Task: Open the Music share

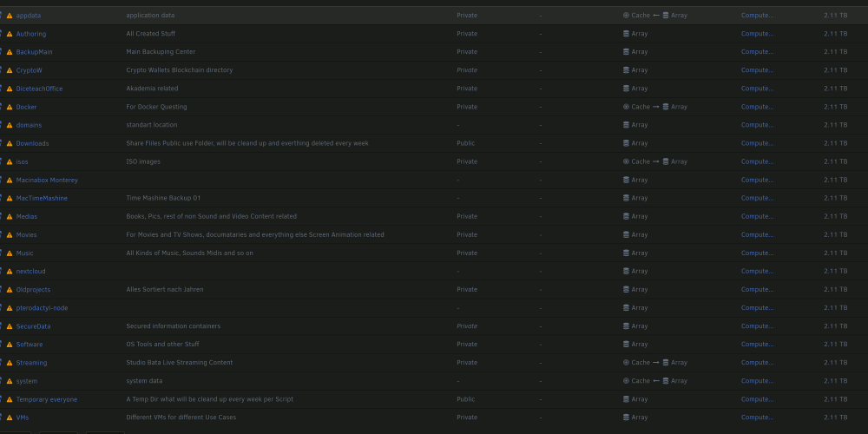Action: click(x=24, y=253)
